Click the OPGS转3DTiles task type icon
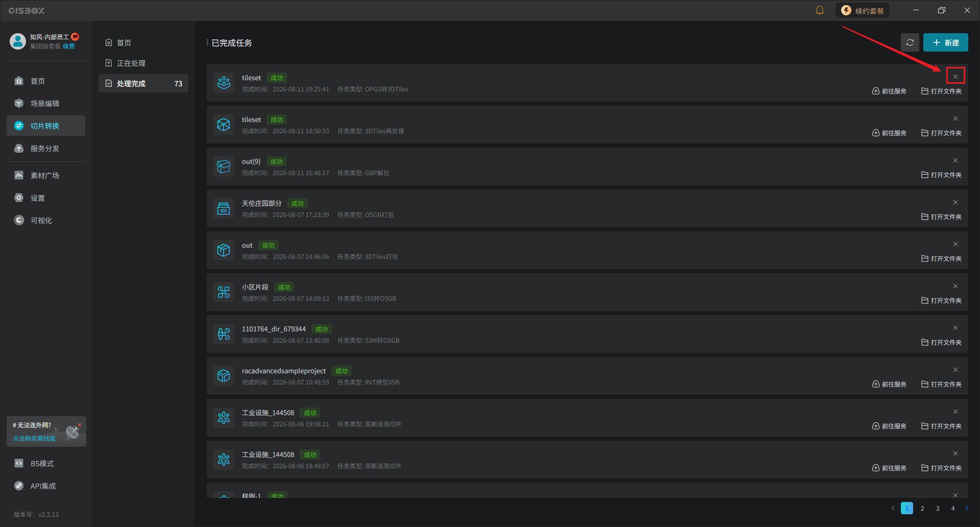The height and width of the screenshot is (527, 980). [224, 82]
